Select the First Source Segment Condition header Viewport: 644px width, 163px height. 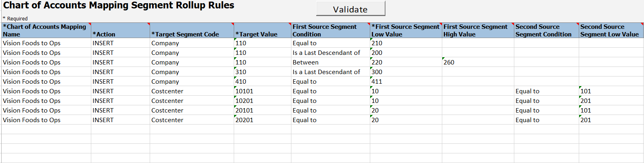coord(330,30)
